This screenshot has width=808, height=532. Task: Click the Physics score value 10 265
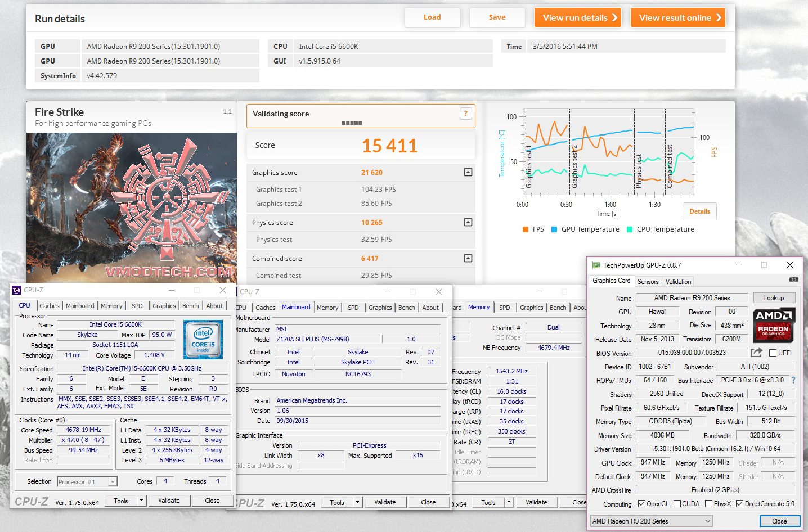click(372, 223)
